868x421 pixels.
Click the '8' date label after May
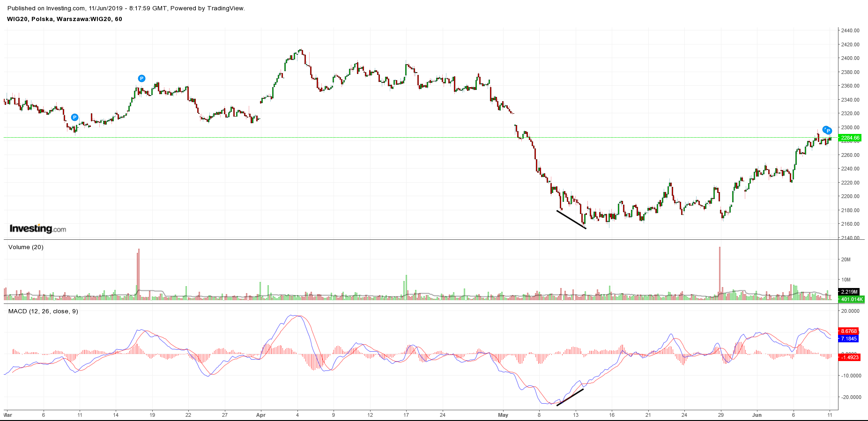pos(539,415)
